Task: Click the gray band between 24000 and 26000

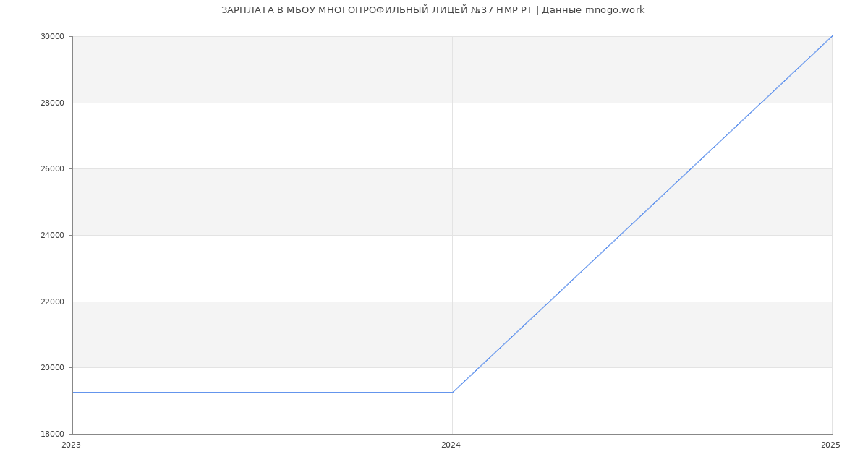Action: pos(452,202)
